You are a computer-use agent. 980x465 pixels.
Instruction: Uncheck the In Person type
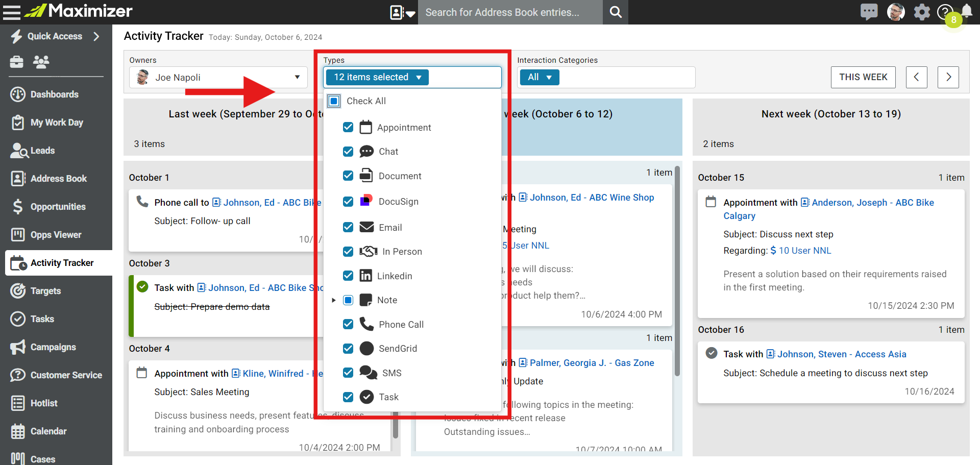(x=348, y=252)
